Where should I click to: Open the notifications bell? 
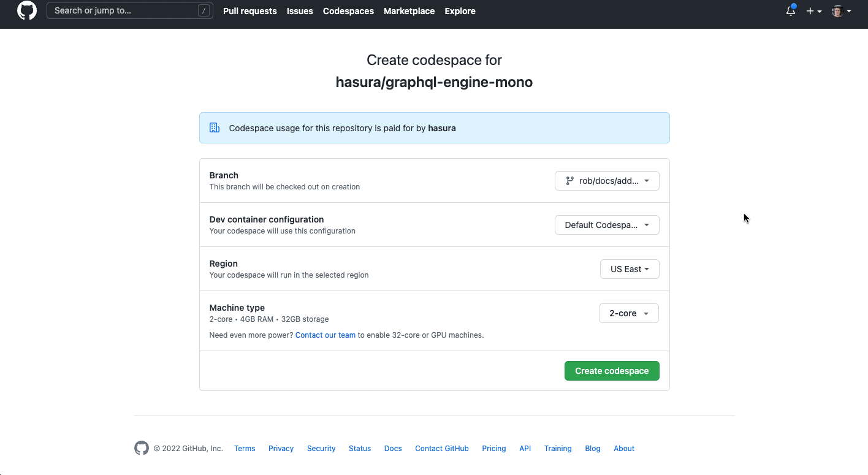(790, 11)
